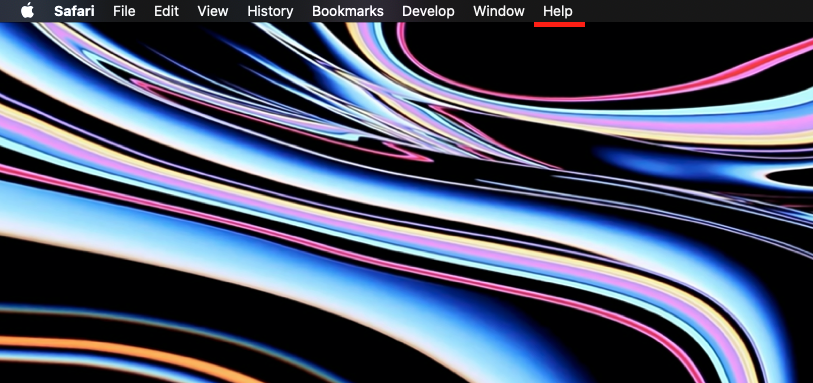Open the Develop menu
813x383 pixels.
click(428, 11)
